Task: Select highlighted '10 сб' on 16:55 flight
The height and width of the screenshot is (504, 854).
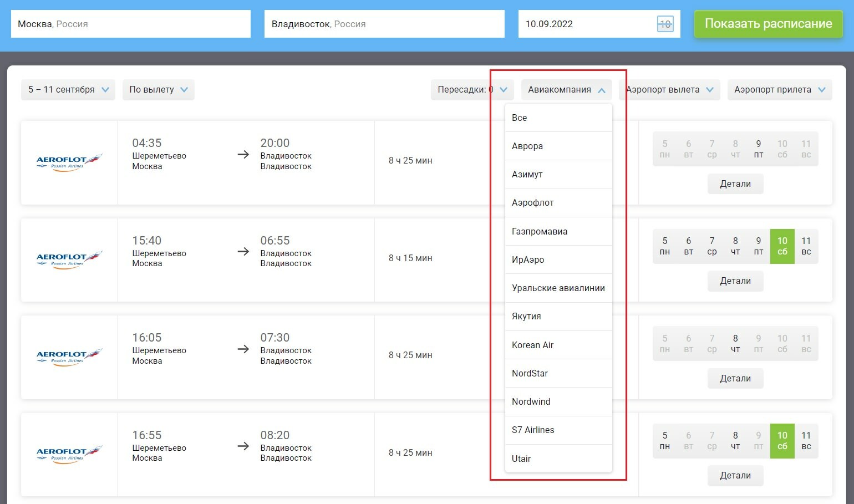Action: pyautogui.click(x=782, y=441)
